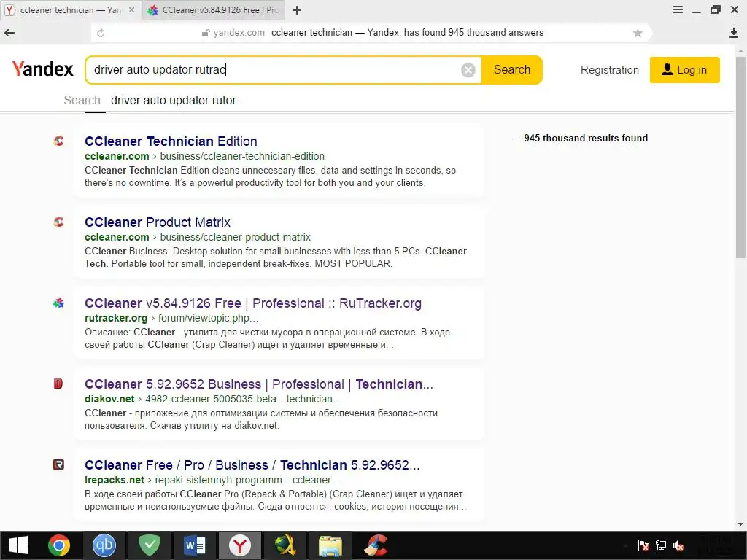The width and height of the screenshot is (747, 560).
Task: Click the page vertical scrollbar thumb
Action: 741,157
